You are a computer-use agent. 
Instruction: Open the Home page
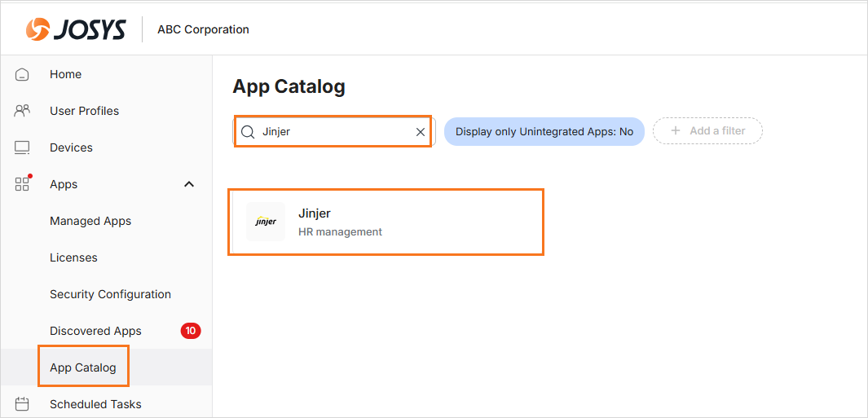(65, 74)
